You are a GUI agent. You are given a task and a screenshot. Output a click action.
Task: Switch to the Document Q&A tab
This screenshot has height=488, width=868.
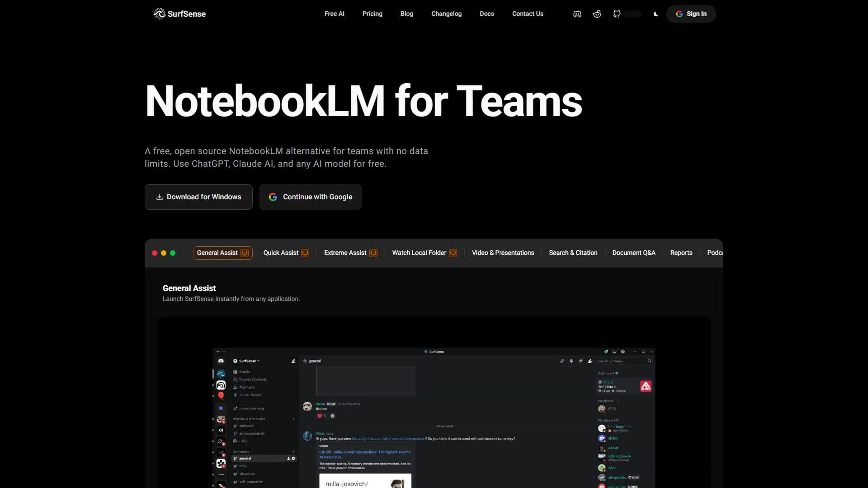pos(633,253)
